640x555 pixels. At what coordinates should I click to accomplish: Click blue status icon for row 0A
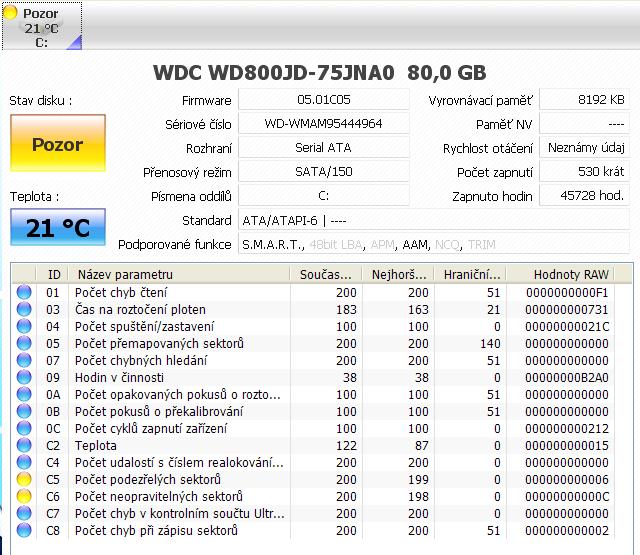click(24, 394)
